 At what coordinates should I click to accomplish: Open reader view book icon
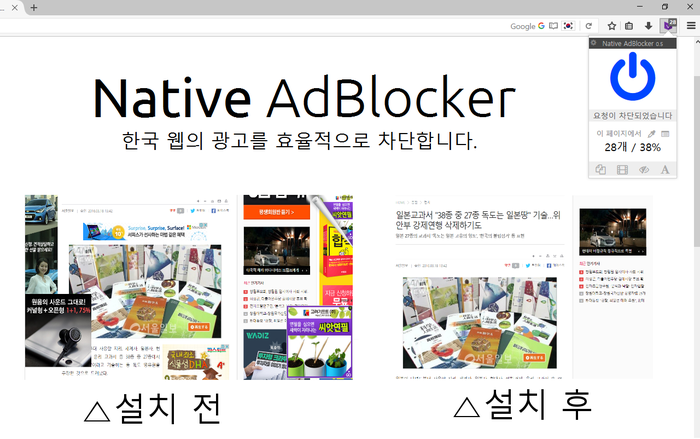554,26
